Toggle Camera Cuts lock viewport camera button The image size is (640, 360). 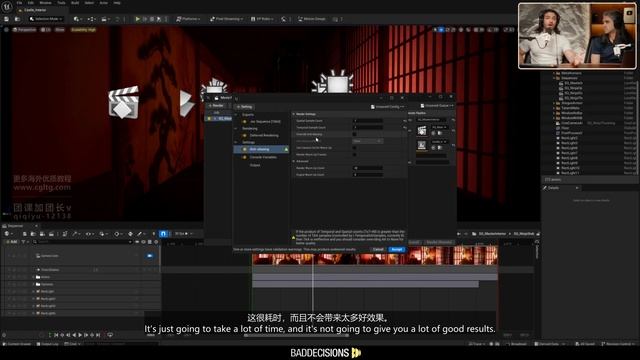click(149, 256)
